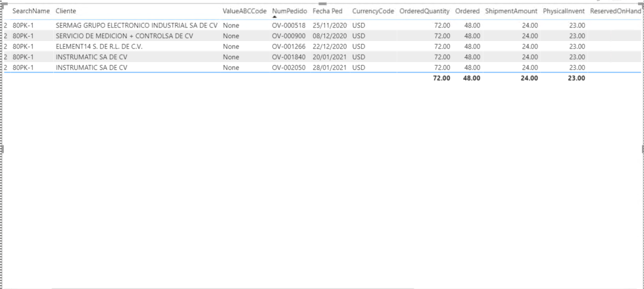Screen dimensions: 644x289
Task: Sort by the ReservedOnHand column header
Action: 615,11
